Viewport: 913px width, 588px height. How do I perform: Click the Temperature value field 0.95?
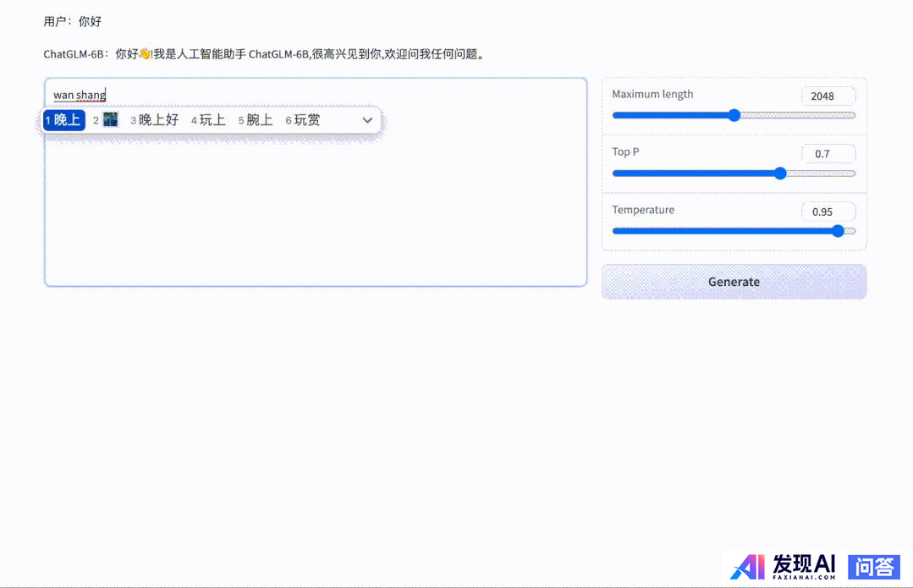828,212
